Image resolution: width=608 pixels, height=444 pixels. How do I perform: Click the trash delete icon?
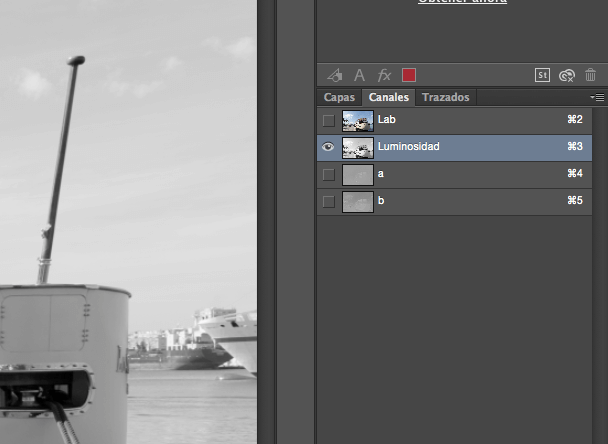click(590, 75)
